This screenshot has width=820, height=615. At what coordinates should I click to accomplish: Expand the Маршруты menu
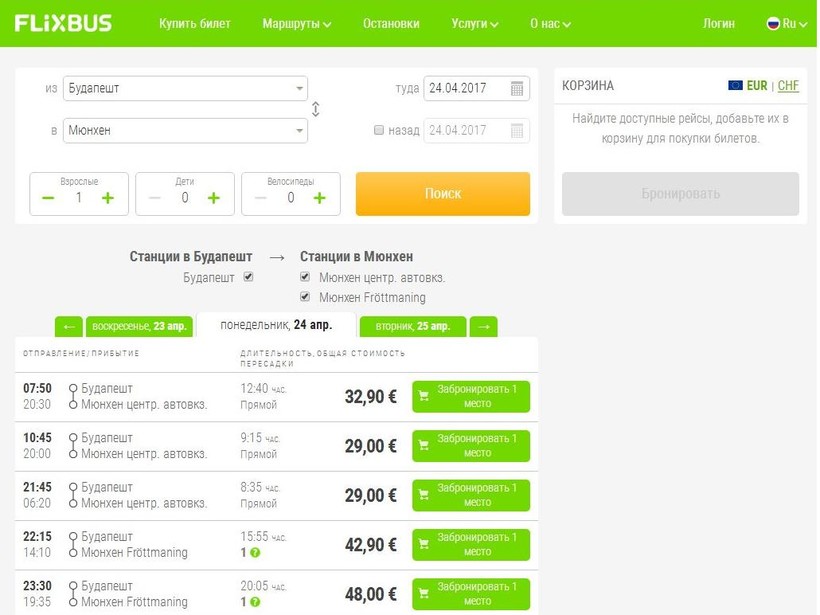297,24
